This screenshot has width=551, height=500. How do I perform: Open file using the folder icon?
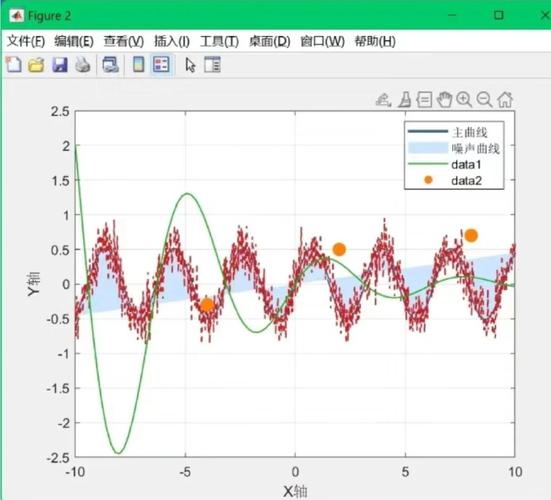(36, 65)
